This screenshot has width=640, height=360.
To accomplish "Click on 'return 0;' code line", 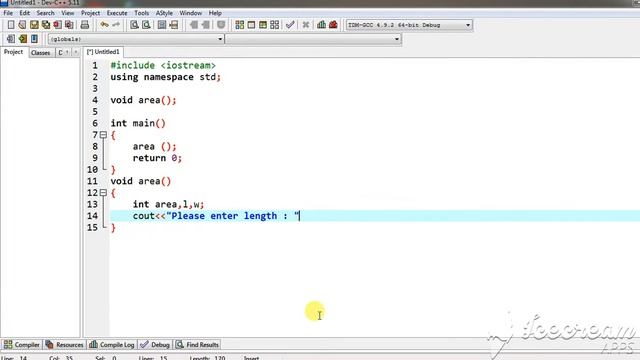I will [x=157, y=158].
